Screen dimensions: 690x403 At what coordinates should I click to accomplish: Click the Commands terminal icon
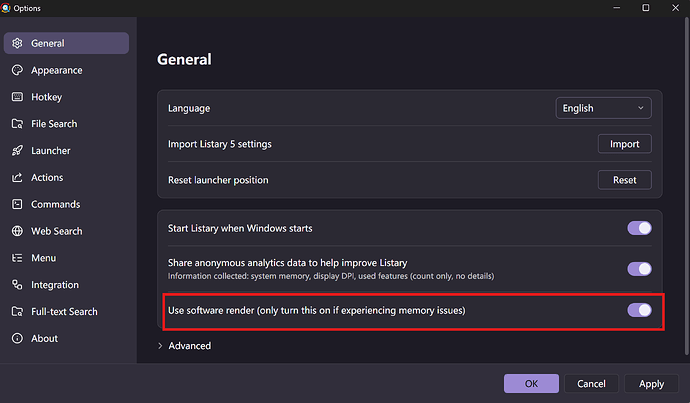click(17, 204)
